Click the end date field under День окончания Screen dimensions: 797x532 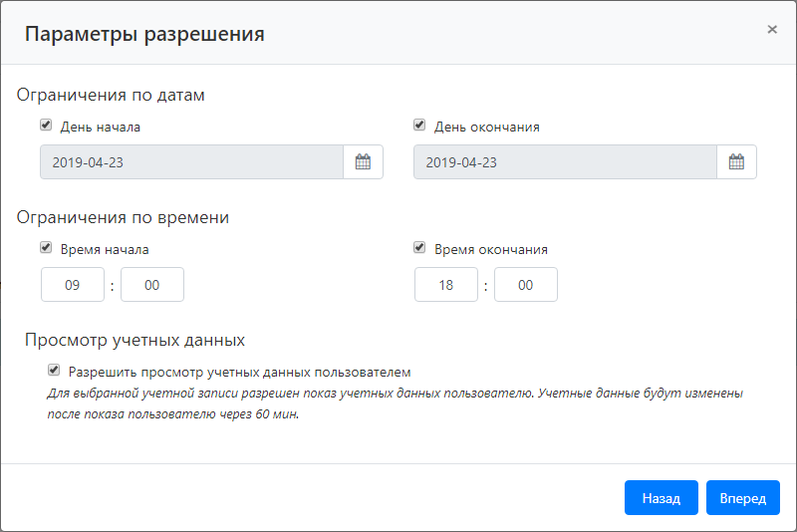coord(565,162)
